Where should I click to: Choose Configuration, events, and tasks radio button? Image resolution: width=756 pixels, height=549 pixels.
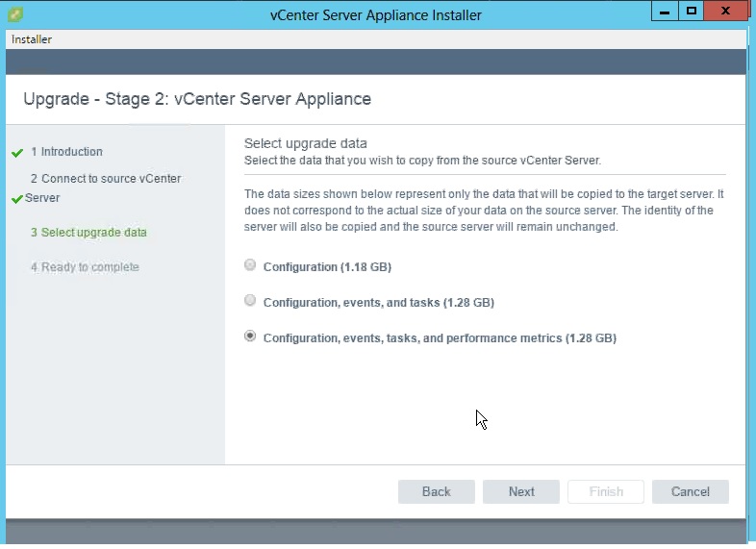click(x=251, y=301)
